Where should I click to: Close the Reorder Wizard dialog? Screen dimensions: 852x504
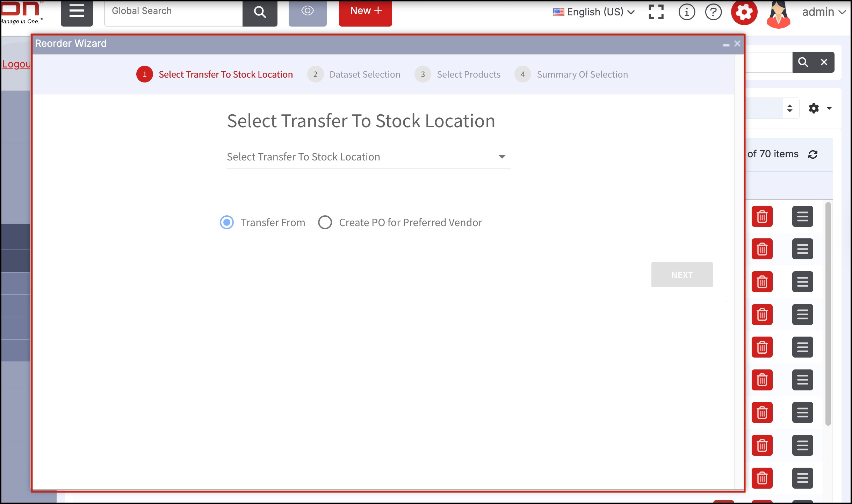pyautogui.click(x=737, y=44)
